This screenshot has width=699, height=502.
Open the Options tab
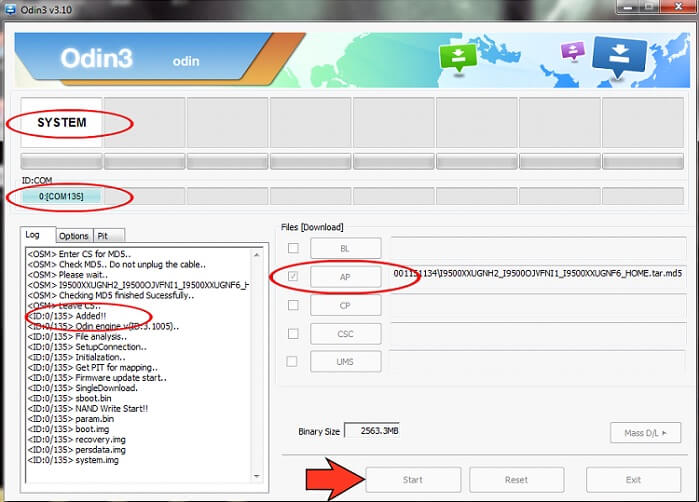point(74,236)
